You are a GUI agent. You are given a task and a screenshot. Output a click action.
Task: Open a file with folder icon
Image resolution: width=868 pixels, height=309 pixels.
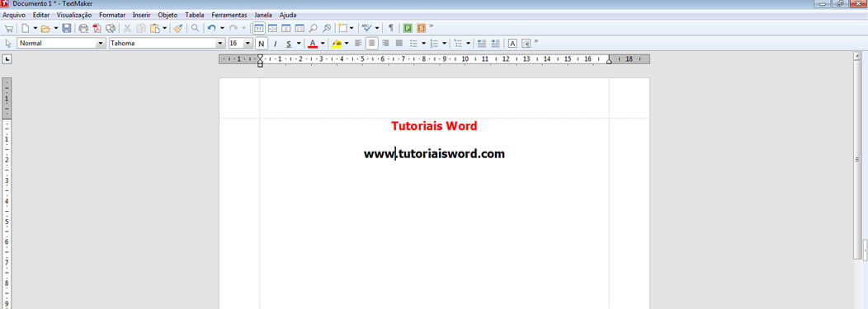(x=46, y=28)
